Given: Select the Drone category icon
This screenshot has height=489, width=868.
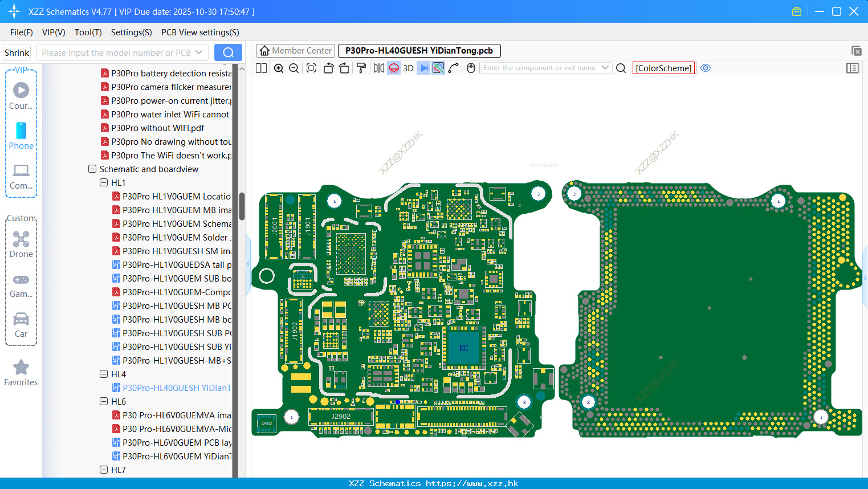Looking at the screenshot, I should pos(21,244).
